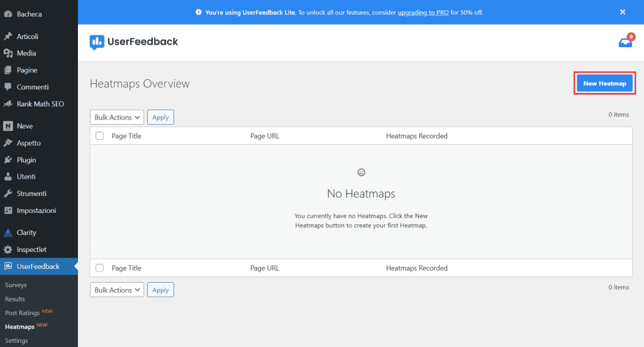Image resolution: width=644 pixels, height=347 pixels.
Task: Click the top Apply button
Action: click(160, 117)
